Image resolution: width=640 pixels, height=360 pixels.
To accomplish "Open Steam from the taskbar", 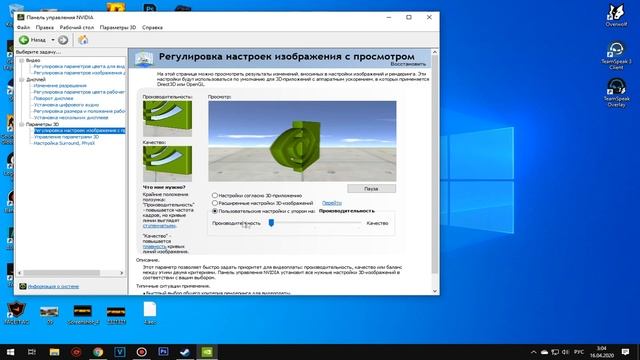I will click(x=185, y=352).
